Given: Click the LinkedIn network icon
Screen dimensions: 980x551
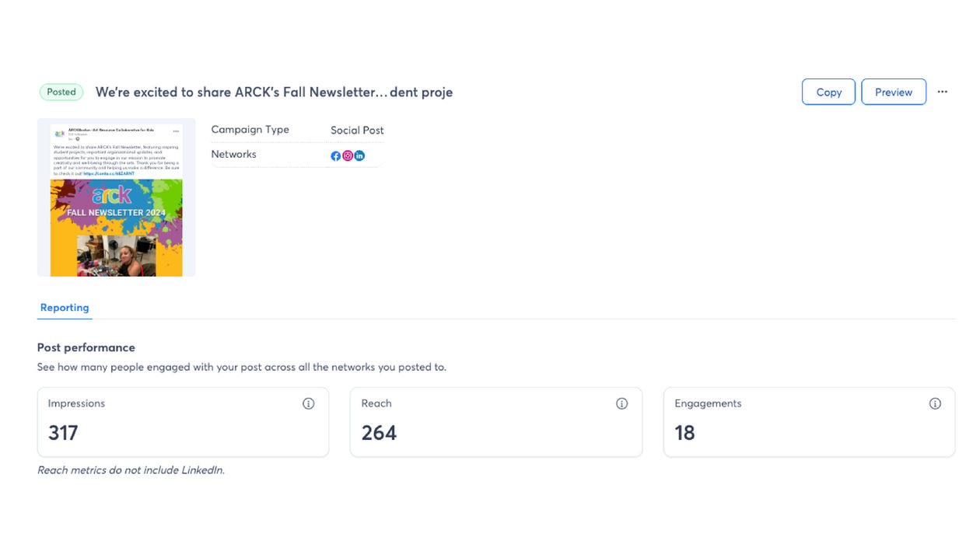Looking at the screenshot, I should coord(359,155).
